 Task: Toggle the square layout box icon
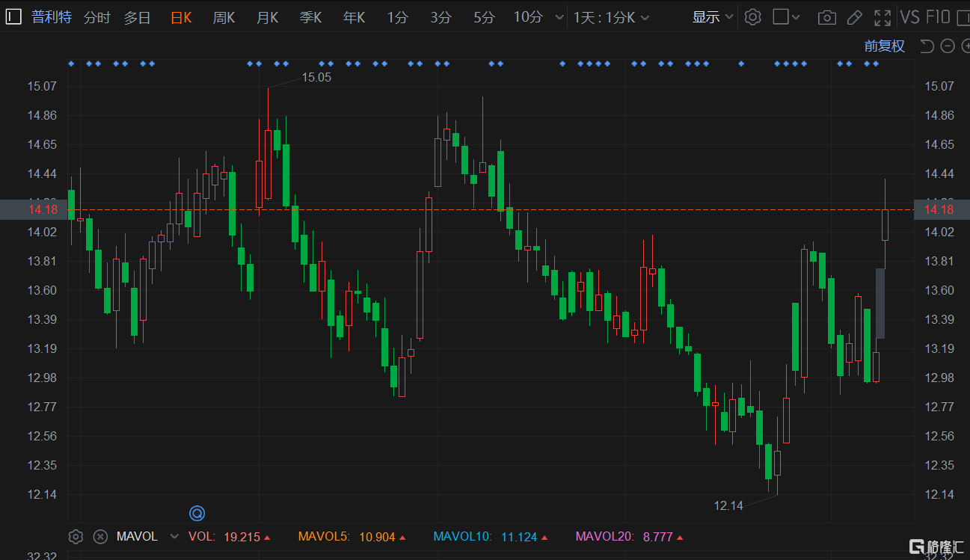(781, 17)
